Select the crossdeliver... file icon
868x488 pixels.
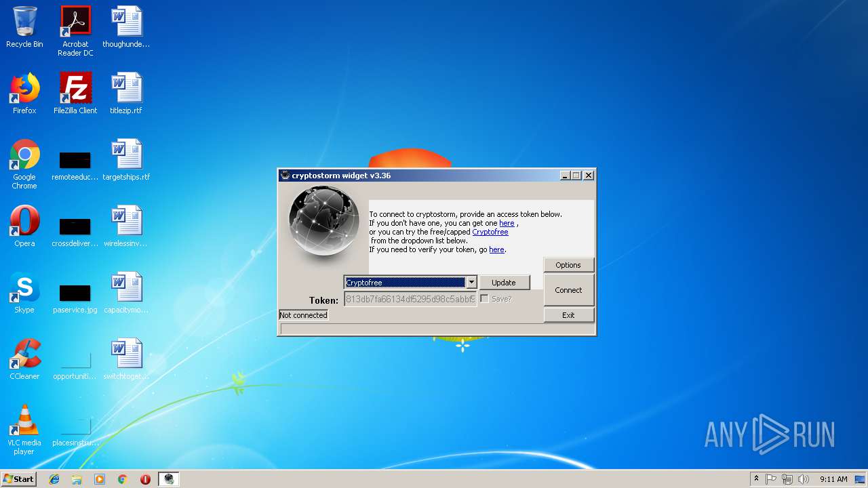tap(75, 232)
